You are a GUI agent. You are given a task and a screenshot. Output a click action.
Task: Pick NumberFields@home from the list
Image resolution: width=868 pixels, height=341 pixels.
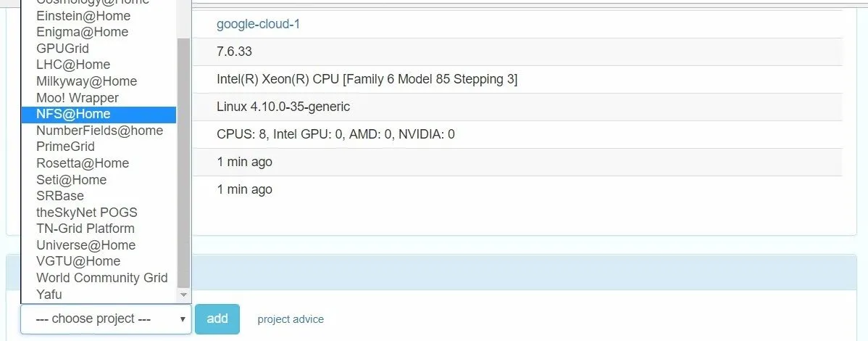[99, 131]
